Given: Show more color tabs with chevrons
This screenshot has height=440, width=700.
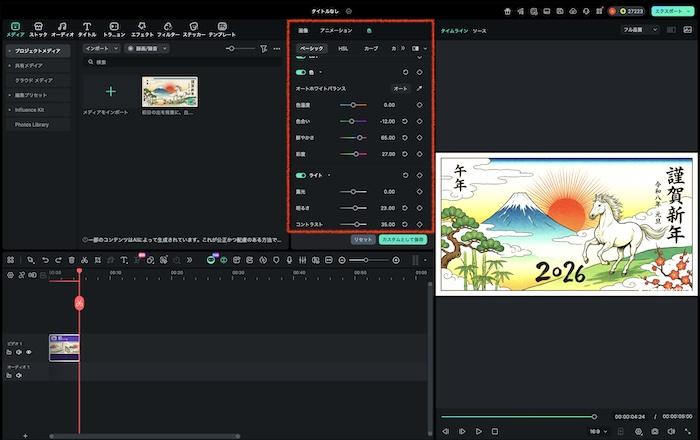Looking at the screenshot, I should click(x=403, y=48).
